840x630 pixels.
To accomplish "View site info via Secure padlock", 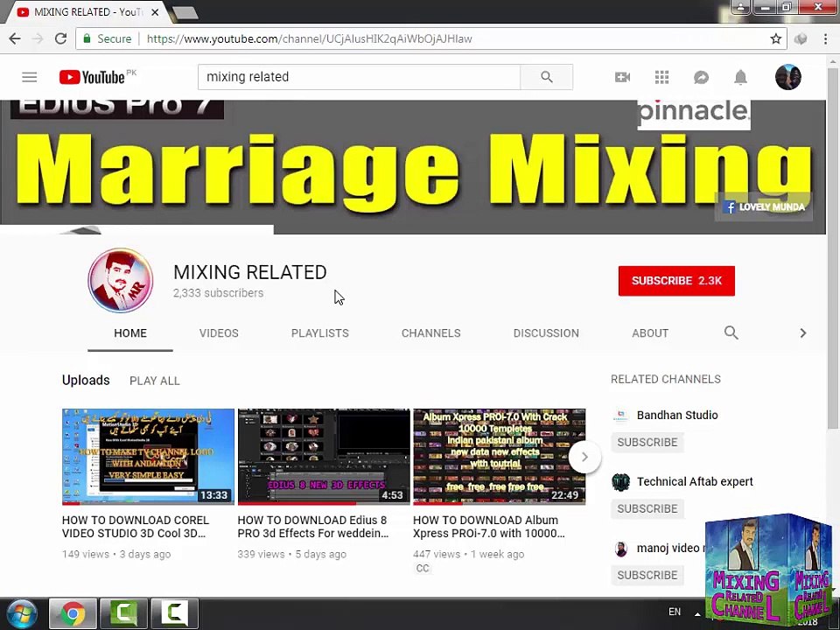I will 108,38.
